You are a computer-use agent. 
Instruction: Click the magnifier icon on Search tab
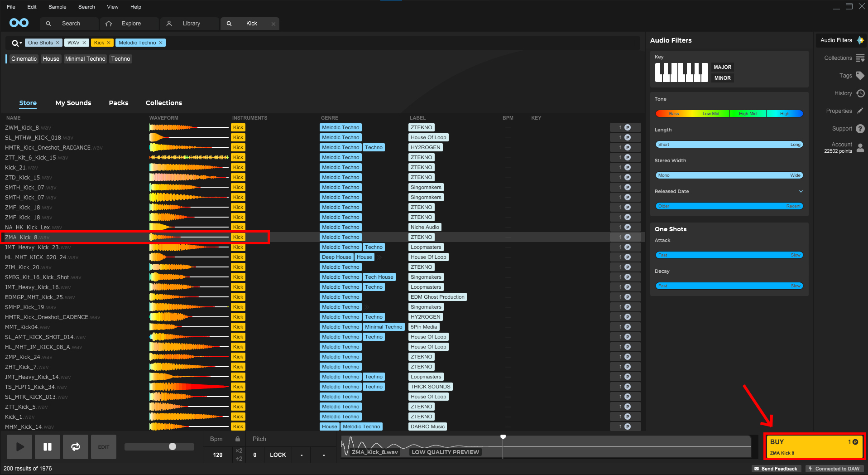(x=48, y=24)
